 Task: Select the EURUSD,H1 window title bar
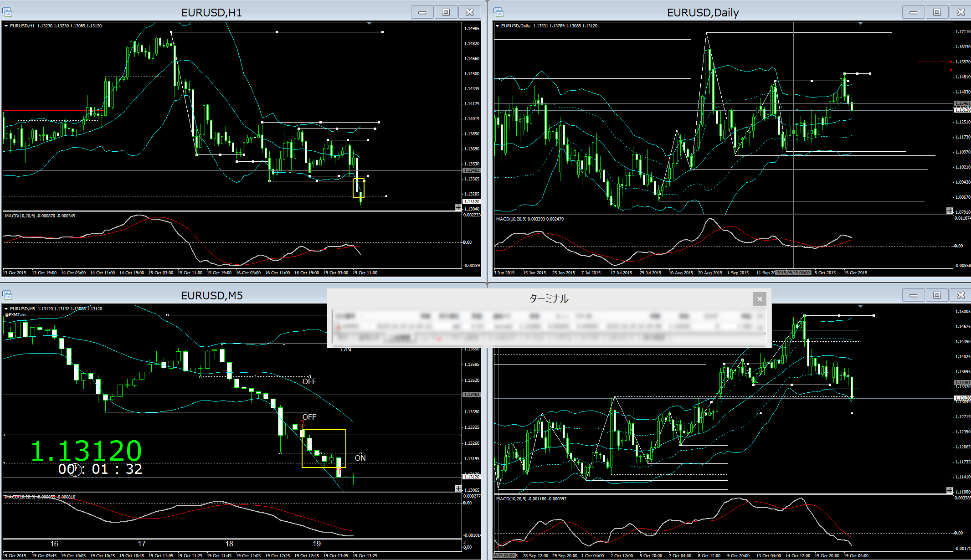coord(211,12)
